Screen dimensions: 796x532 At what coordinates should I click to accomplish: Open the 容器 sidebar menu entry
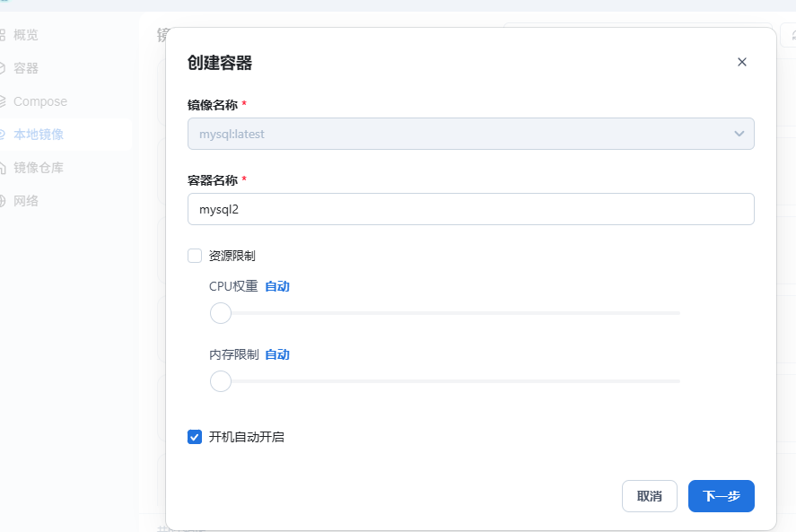[26, 68]
